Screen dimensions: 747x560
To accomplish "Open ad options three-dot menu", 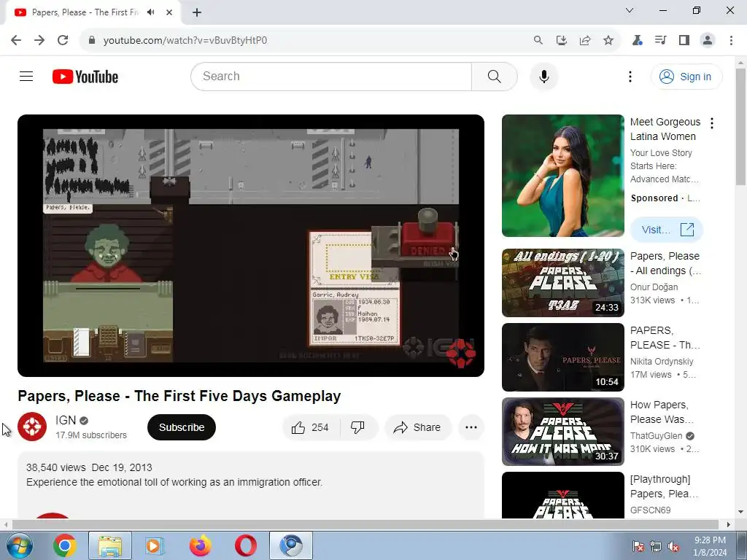I will pyautogui.click(x=712, y=123).
